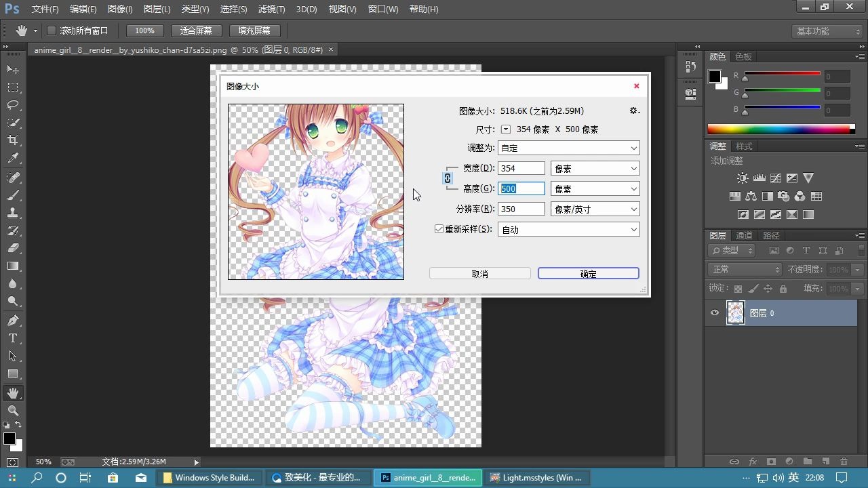Select the Clone Stamp tool

[13, 213]
